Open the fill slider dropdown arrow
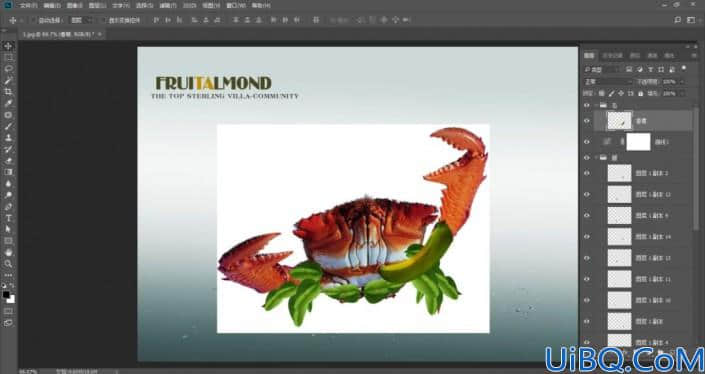The height and width of the screenshot is (374, 705). (x=682, y=94)
